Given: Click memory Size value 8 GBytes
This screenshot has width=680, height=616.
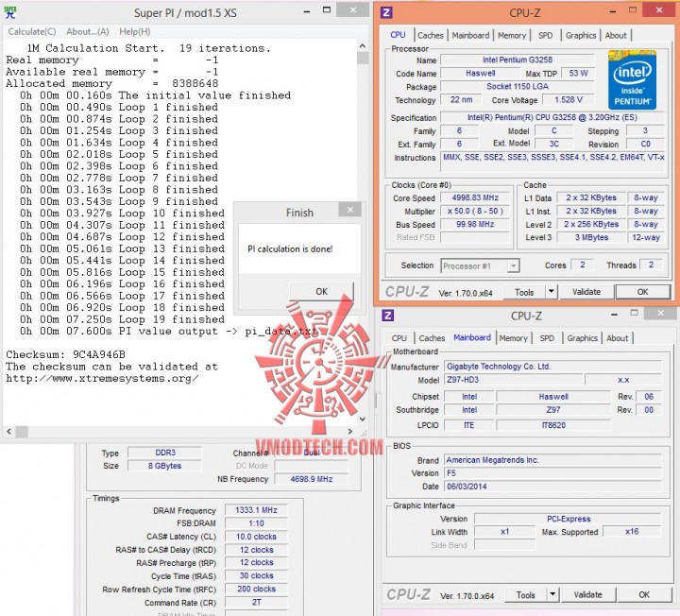Looking at the screenshot, I should coord(164,466).
